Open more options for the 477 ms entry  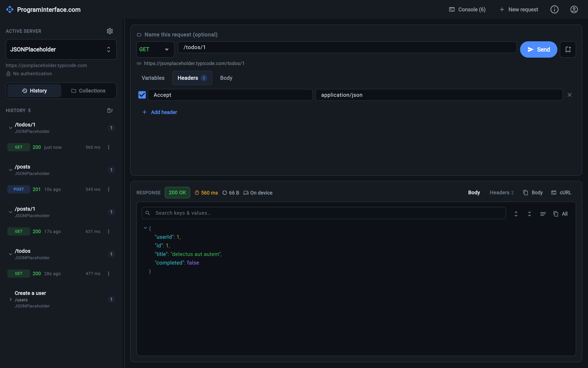tap(109, 274)
